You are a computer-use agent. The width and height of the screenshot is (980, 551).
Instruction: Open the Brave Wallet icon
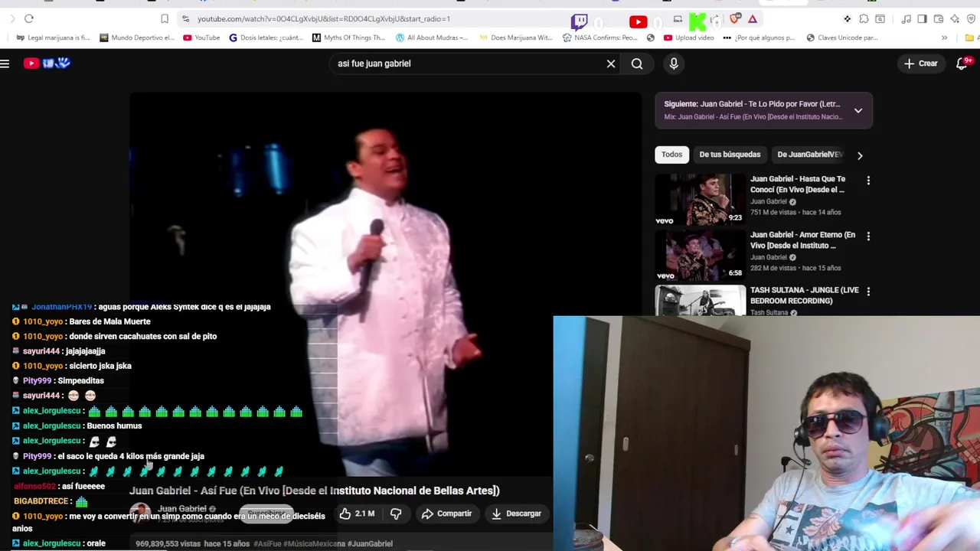(939, 19)
